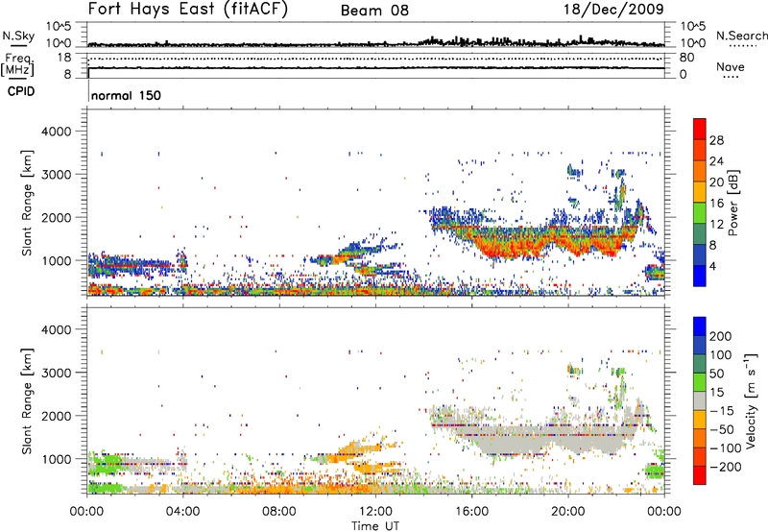Click the 'Fort Hays East (fitACF)' title

point(187,9)
